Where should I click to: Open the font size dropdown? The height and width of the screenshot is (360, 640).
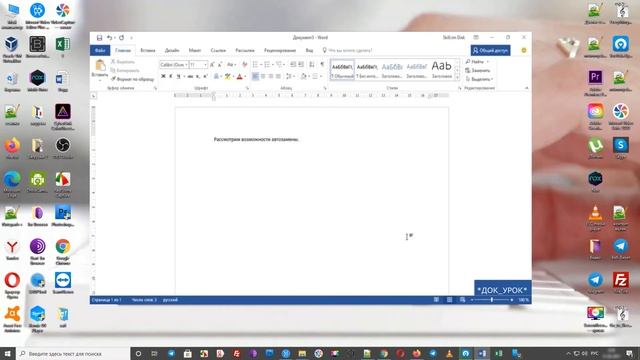click(x=205, y=64)
